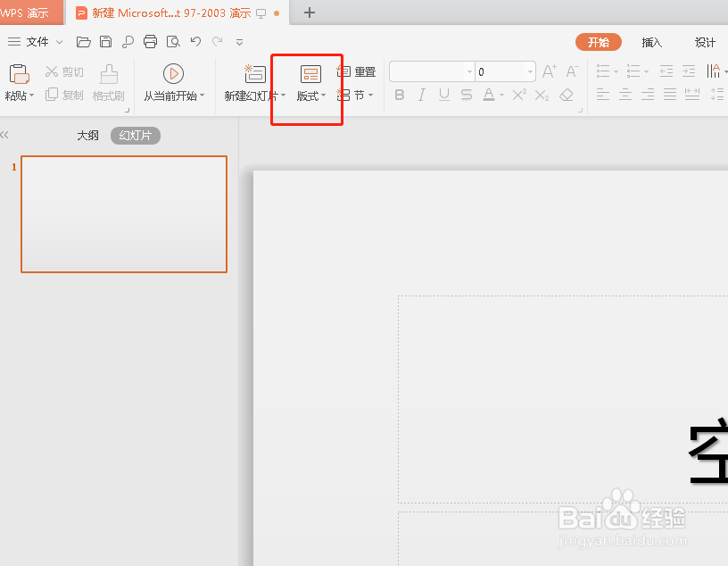This screenshot has width=728, height=566.
Task: Toggle italic formatting
Action: (422, 96)
